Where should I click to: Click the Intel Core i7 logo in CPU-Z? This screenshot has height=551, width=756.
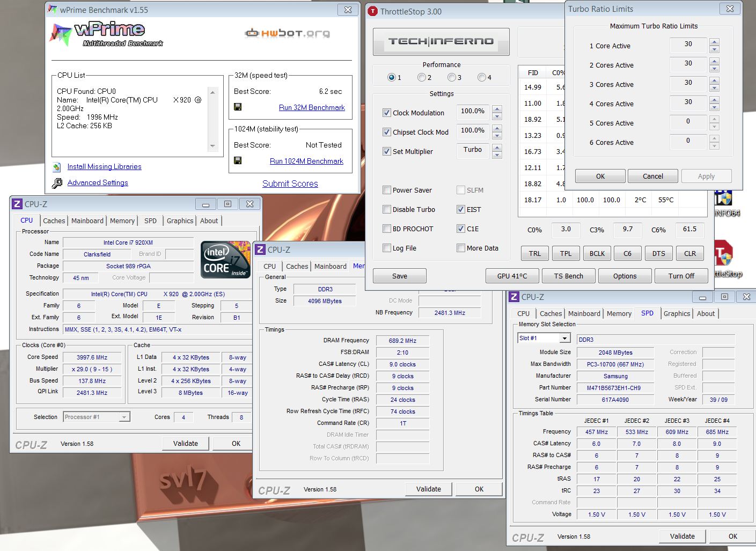tap(225, 260)
